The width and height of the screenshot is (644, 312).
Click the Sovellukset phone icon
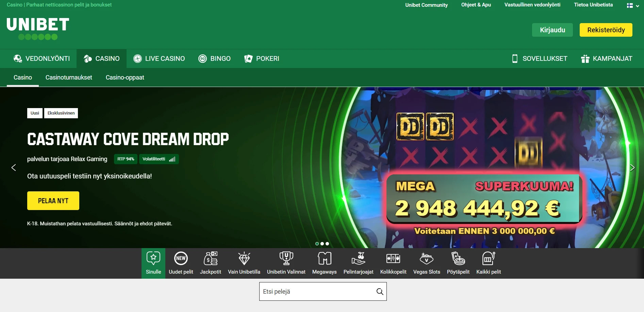[x=515, y=58]
